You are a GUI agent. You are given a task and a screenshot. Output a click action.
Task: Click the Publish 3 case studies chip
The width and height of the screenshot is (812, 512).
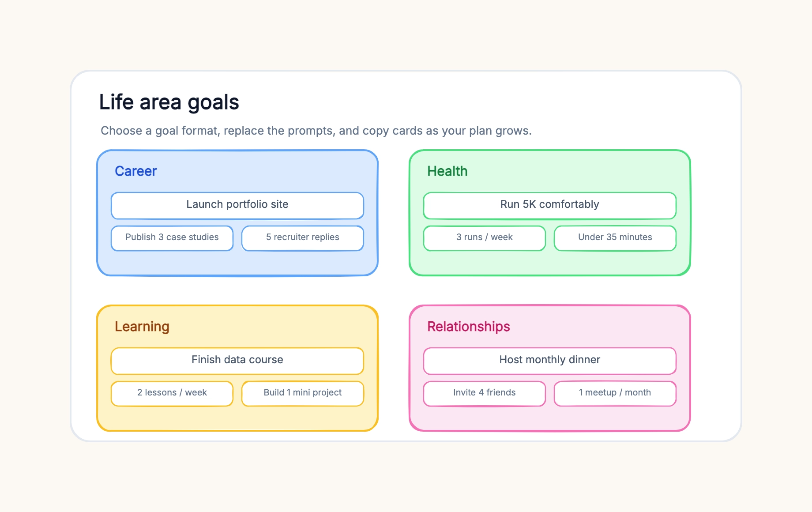point(172,238)
